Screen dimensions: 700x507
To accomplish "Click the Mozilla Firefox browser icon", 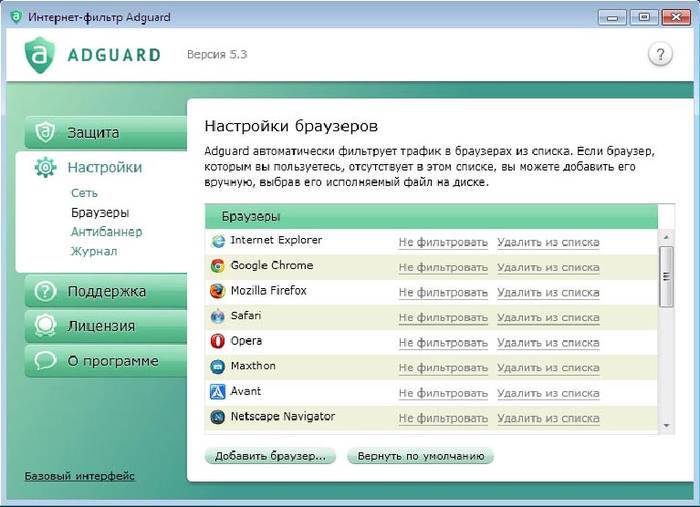I will (217, 291).
